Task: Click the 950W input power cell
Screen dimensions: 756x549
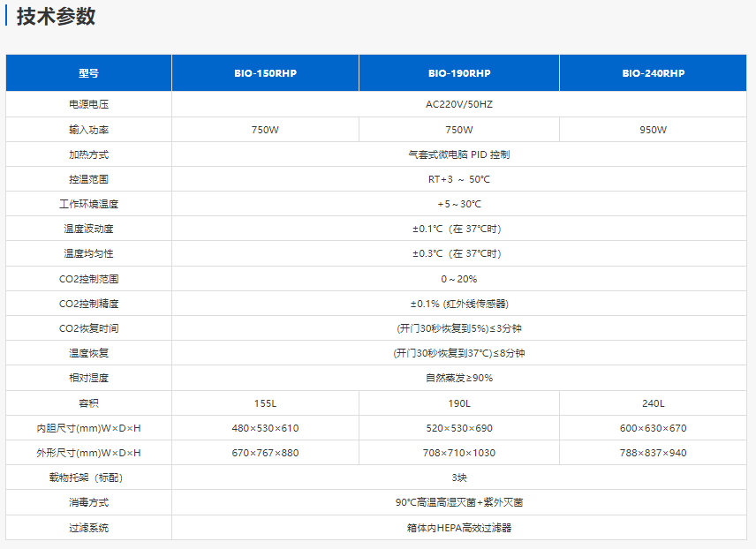Action: (653, 130)
